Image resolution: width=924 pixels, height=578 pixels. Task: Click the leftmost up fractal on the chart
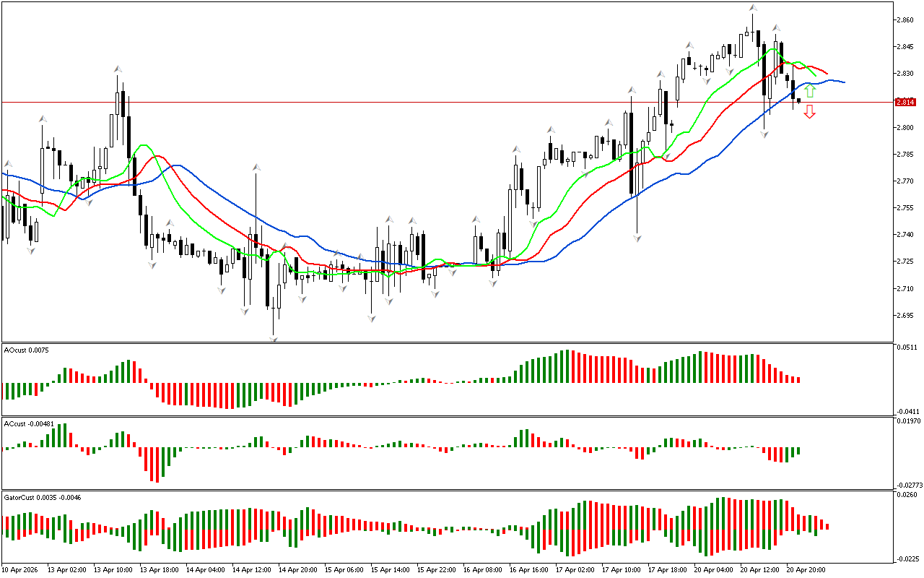(x=8, y=163)
